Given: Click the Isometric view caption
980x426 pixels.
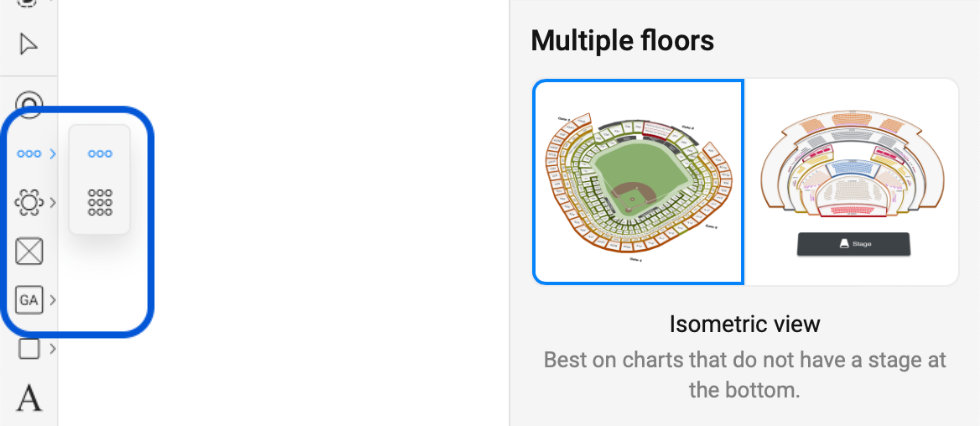Looking at the screenshot, I should pos(744,324).
